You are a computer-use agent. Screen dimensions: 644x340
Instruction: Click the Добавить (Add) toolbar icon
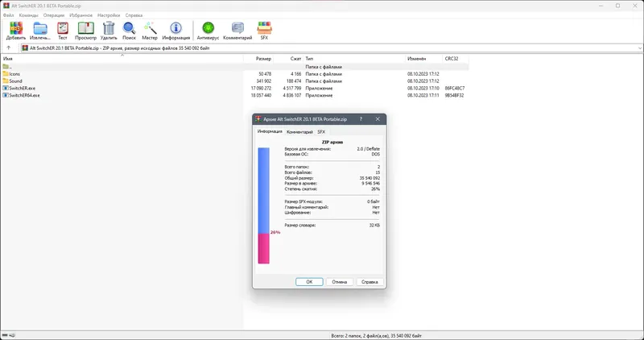click(16, 31)
